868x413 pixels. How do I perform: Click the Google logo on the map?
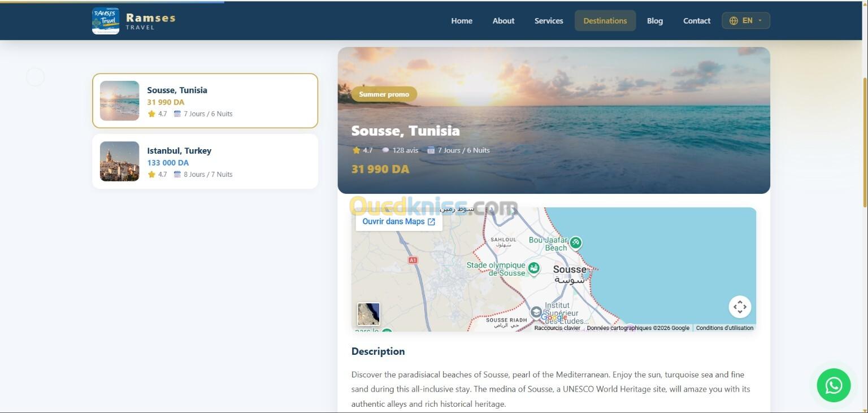tap(554, 318)
